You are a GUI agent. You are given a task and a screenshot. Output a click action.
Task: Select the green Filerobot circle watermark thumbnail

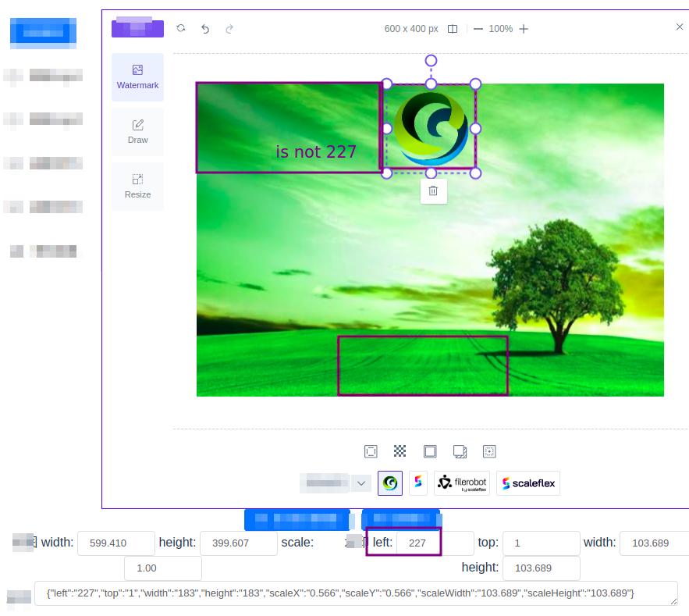389,482
